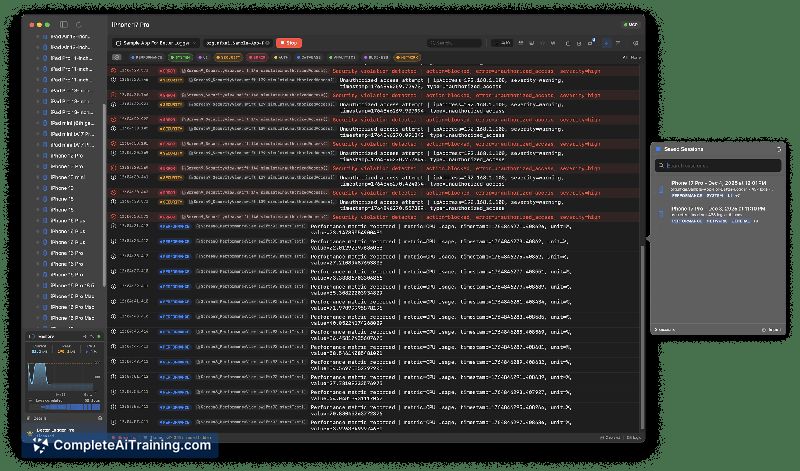Click the rightmost toolbar settings icon
This screenshot has width=800, height=471.
tap(633, 43)
